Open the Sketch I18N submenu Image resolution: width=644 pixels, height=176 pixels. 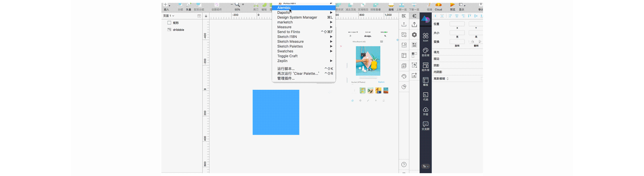(304, 37)
